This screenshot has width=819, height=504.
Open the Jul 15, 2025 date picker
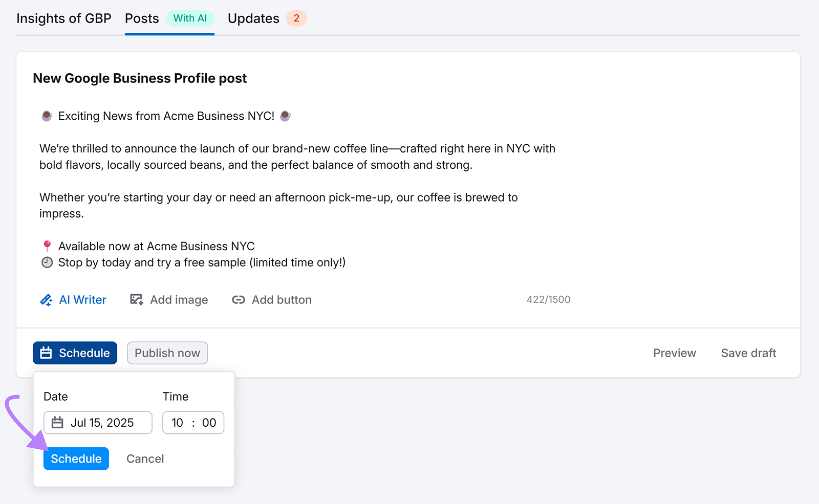[98, 423]
